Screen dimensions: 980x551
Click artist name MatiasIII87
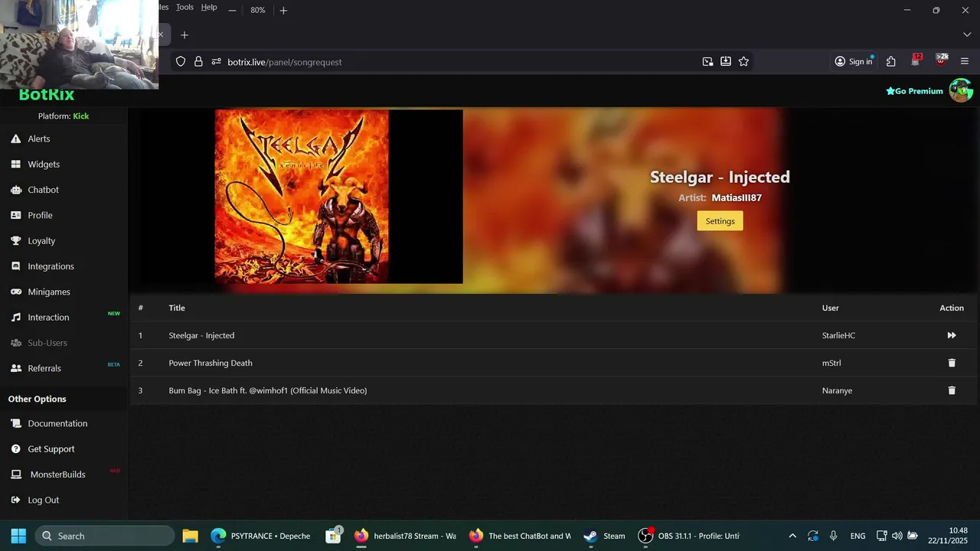point(737,197)
